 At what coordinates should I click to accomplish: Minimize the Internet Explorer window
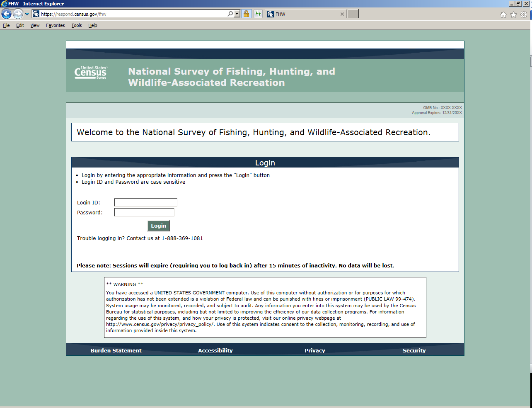click(x=512, y=4)
